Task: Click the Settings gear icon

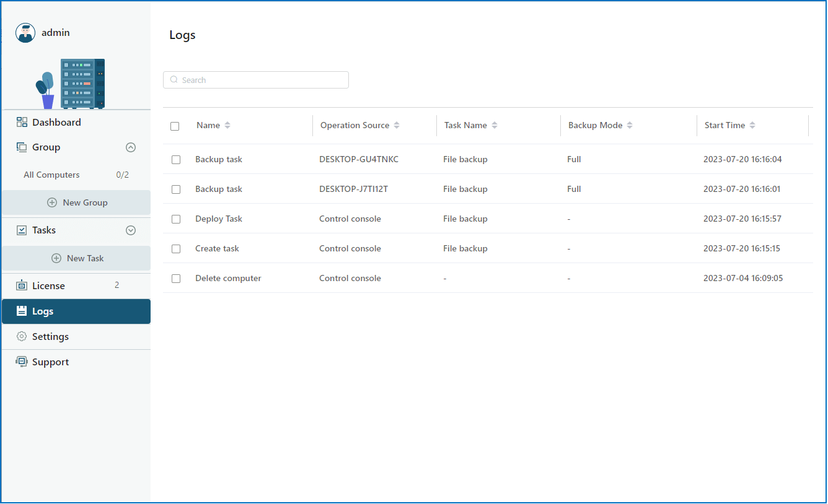Action: click(22, 336)
